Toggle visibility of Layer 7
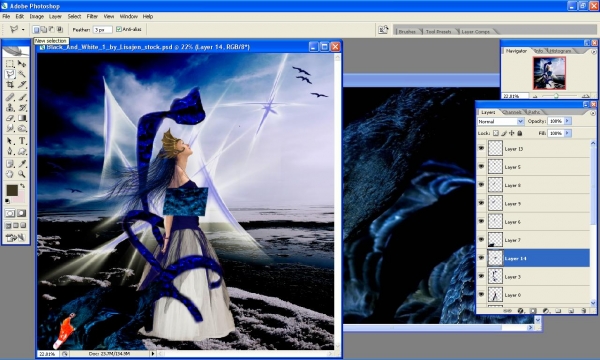The height and width of the screenshot is (360, 600). (x=481, y=240)
